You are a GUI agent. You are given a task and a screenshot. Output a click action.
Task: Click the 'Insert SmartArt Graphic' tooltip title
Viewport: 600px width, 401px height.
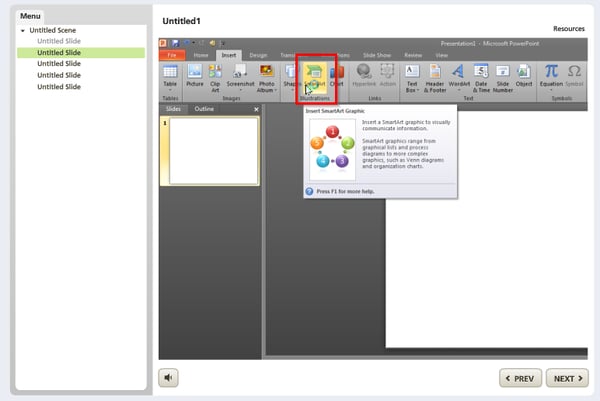click(335, 111)
